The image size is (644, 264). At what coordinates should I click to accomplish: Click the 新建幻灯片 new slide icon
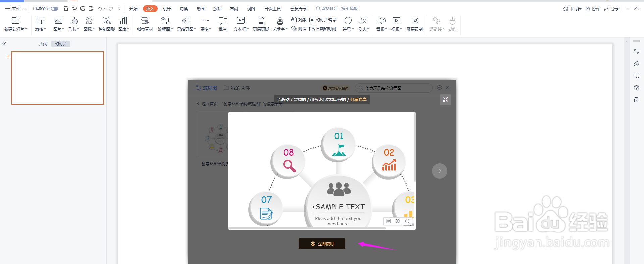tap(15, 21)
